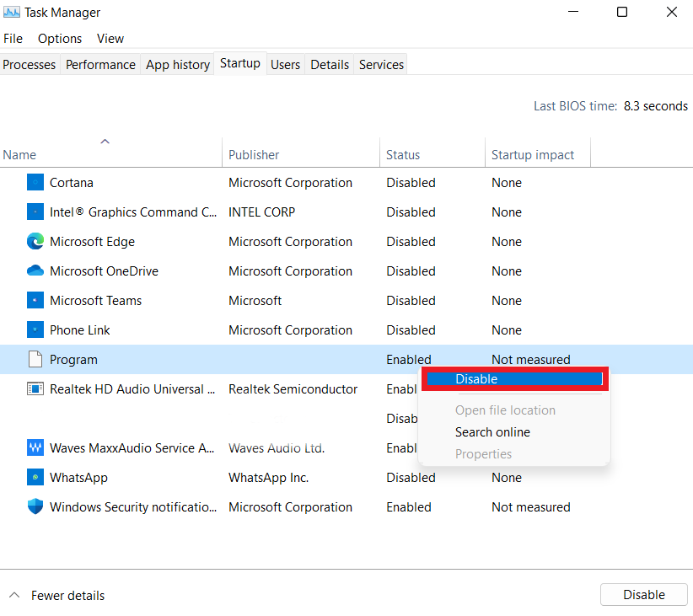
Task: Open the Options menu
Action: tap(60, 39)
